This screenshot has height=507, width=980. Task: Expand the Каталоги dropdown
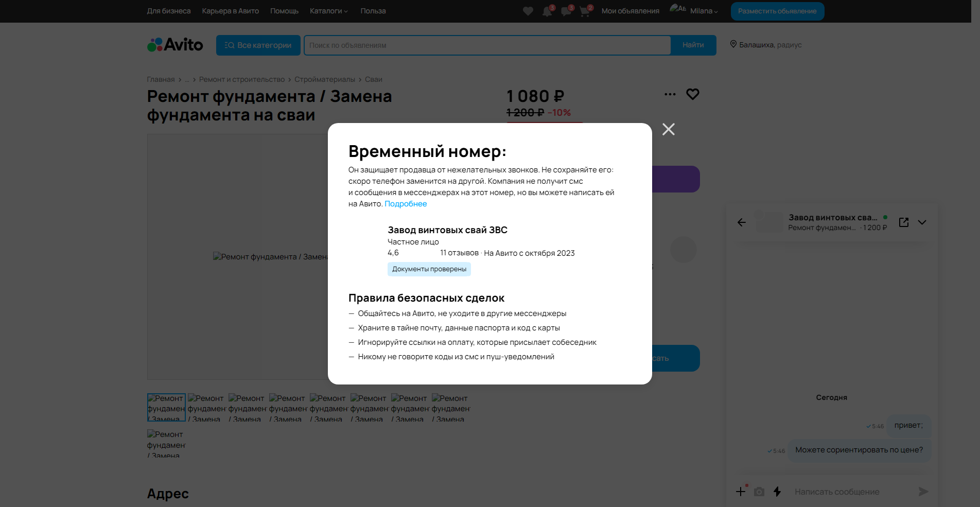click(329, 11)
